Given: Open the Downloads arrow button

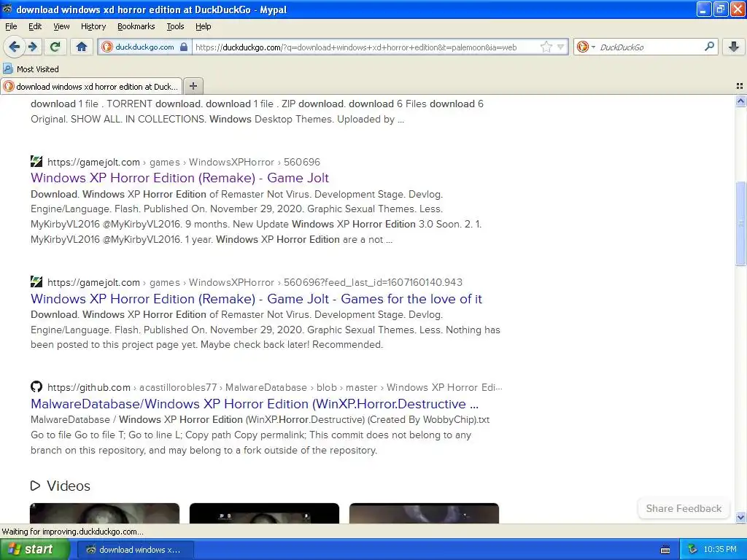Looking at the screenshot, I should tap(734, 47).
